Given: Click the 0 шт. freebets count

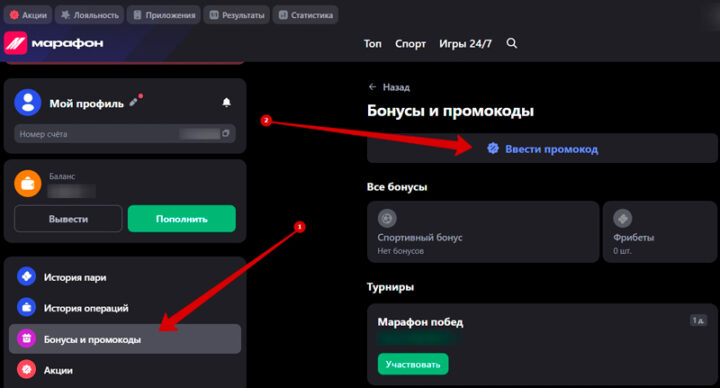Looking at the screenshot, I should coord(622,251).
